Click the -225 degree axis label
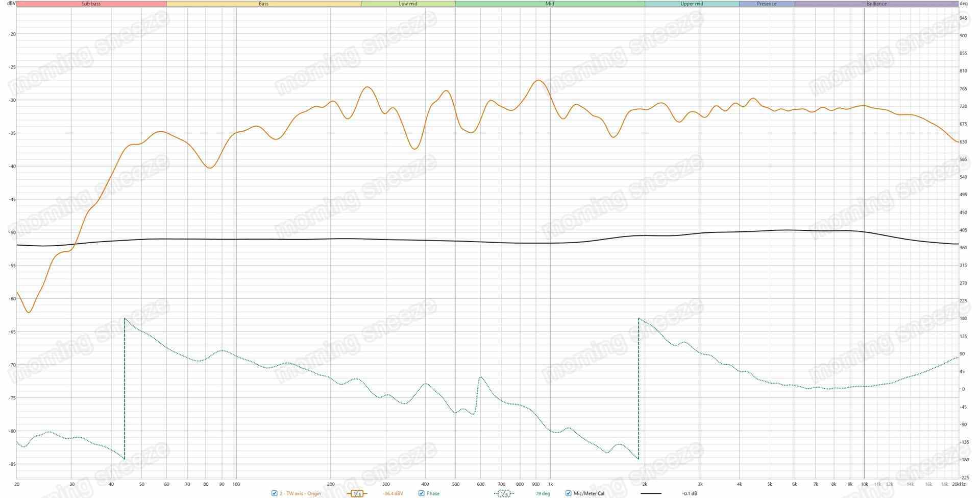The height and width of the screenshot is (498, 980). (x=964, y=478)
